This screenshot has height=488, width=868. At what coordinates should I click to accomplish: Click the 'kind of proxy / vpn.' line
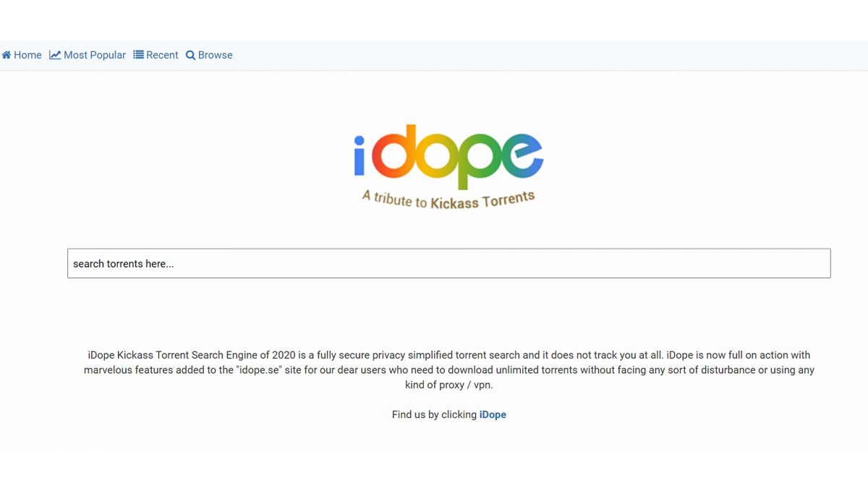pyautogui.click(x=448, y=385)
